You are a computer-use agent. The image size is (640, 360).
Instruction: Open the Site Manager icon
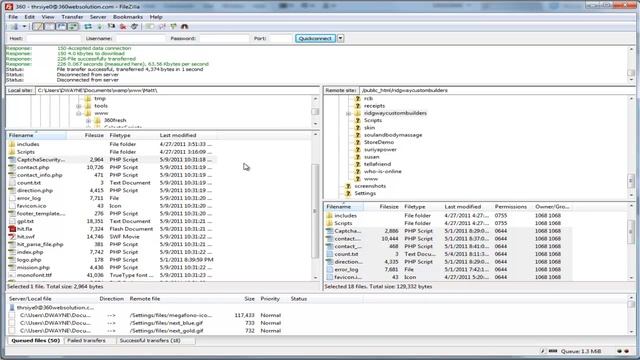pos(14,27)
